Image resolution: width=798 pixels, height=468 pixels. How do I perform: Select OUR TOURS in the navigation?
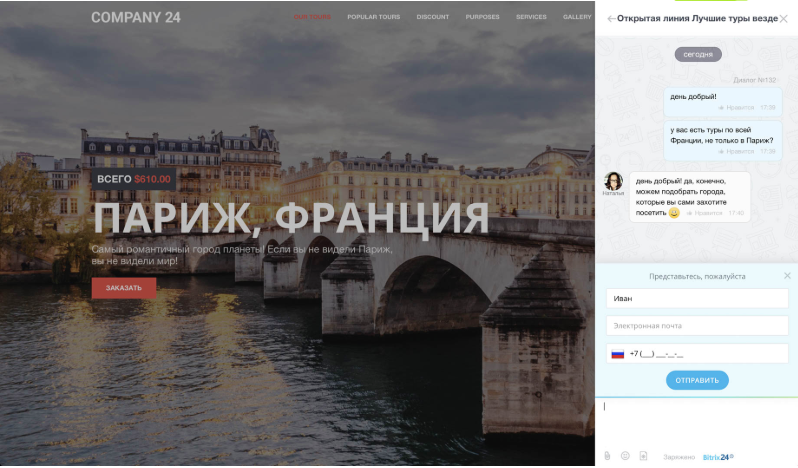pos(312,17)
